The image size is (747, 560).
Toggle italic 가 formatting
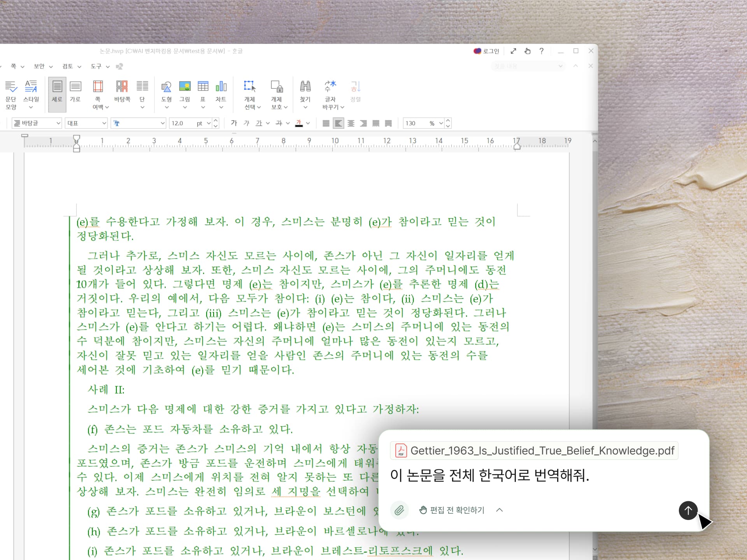(246, 123)
